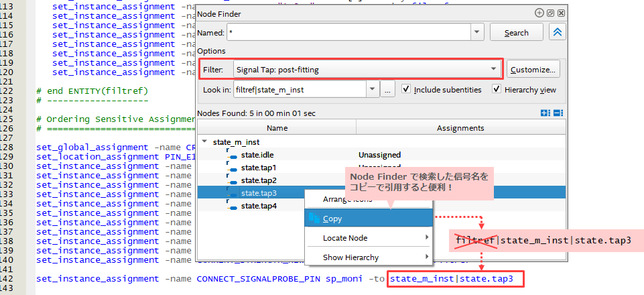Choose Copy from context menu
Viewport: 644px width, 295px height.
[369, 219]
